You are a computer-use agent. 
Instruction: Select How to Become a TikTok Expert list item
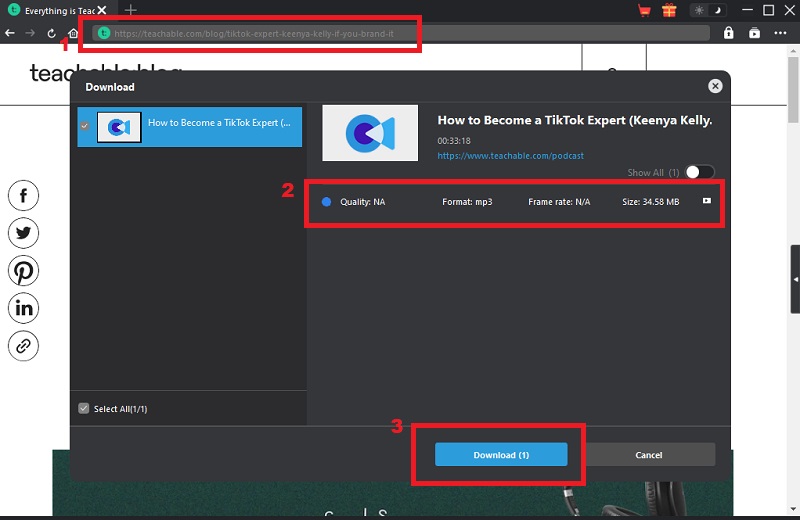190,127
